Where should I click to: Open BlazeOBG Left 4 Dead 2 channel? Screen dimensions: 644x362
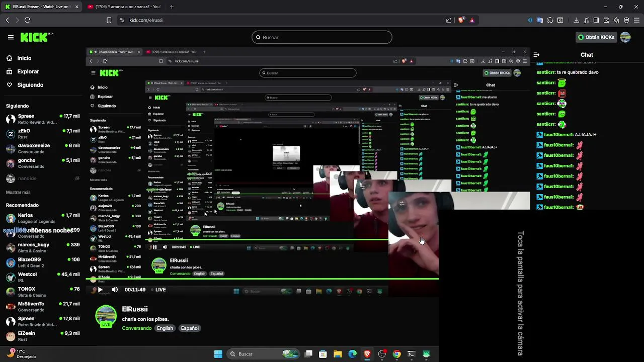coord(43,262)
